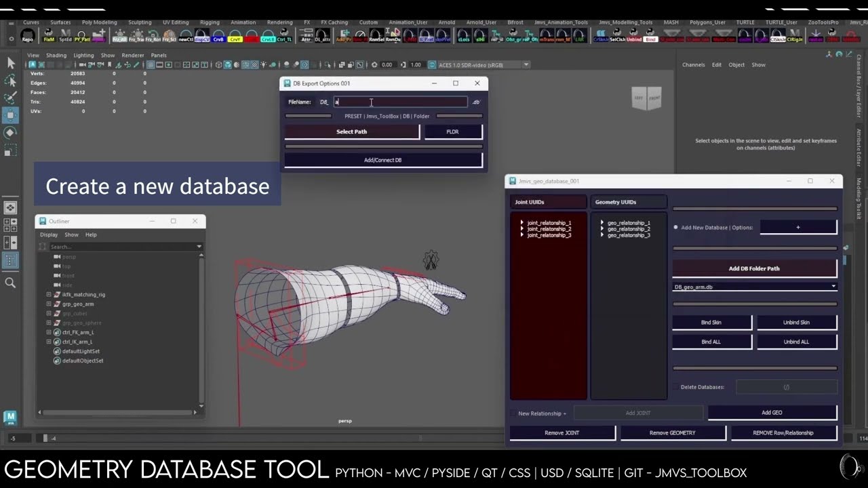Click the single-pane layout icon in toolbox

[x=10, y=207]
